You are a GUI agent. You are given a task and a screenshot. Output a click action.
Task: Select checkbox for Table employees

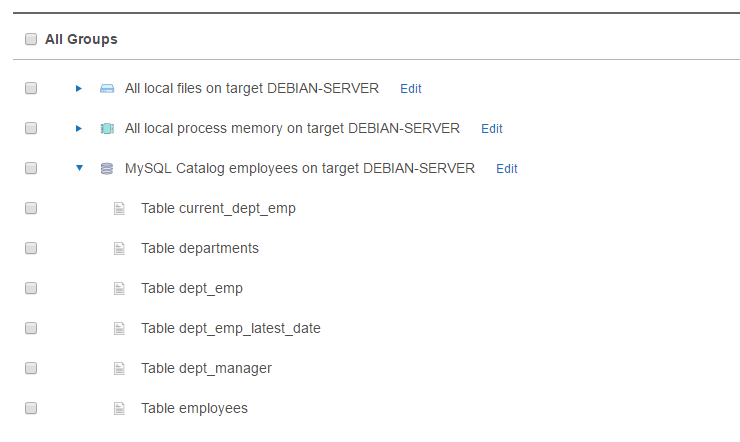[31, 408]
